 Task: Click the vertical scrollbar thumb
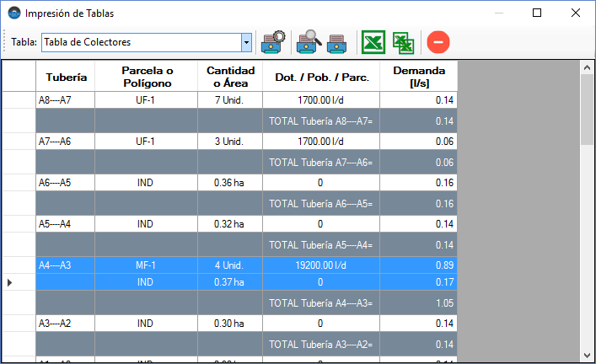pos(587,110)
